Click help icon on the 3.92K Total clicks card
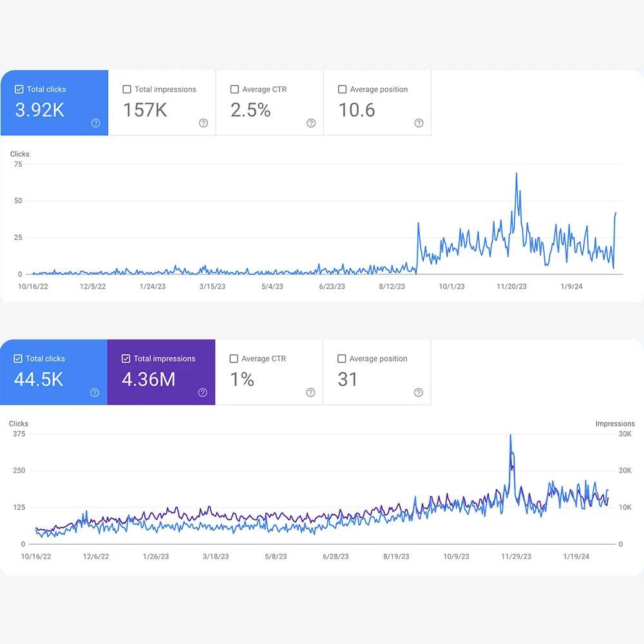Viewport: 644px width, 644px height. coord(95,123)
